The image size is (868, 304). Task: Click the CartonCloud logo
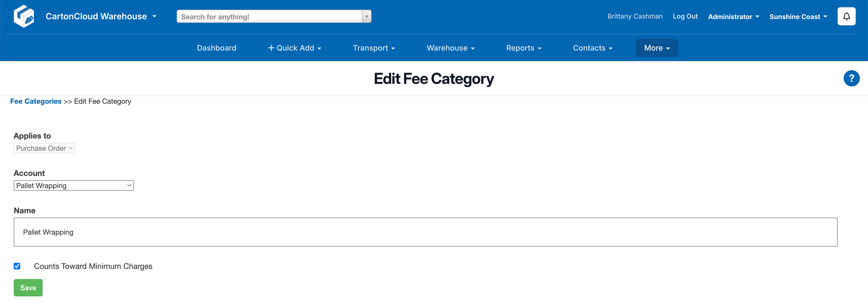24,16
